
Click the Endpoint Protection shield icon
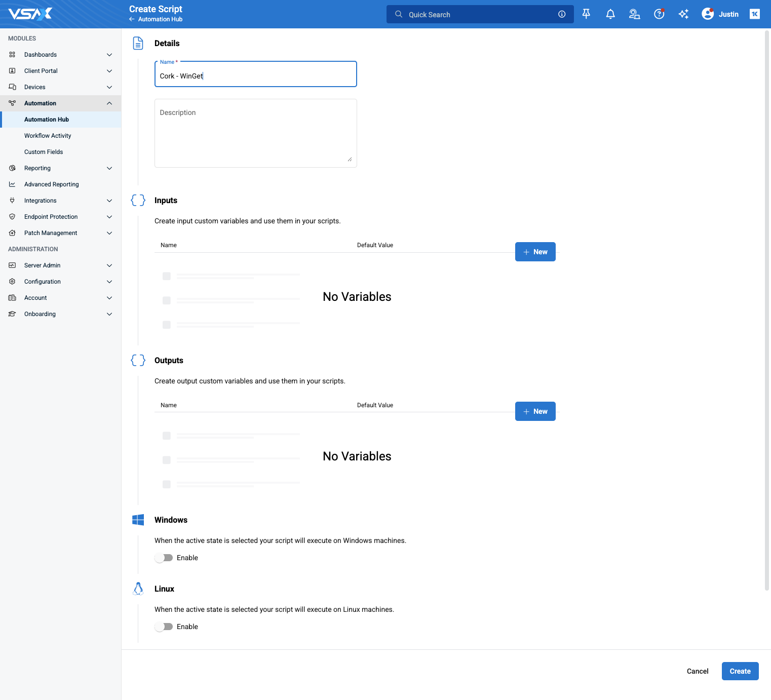click(x=12, y=217)
